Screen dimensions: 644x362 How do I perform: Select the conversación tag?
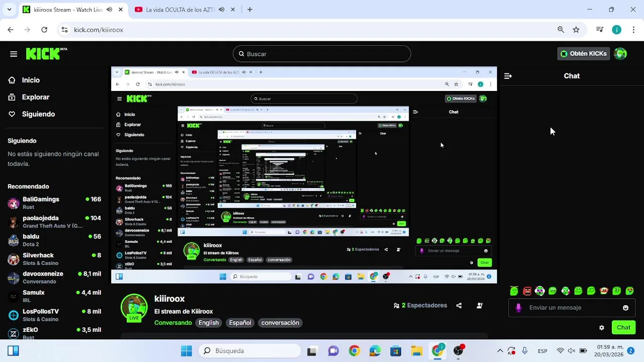coord(280,323)
